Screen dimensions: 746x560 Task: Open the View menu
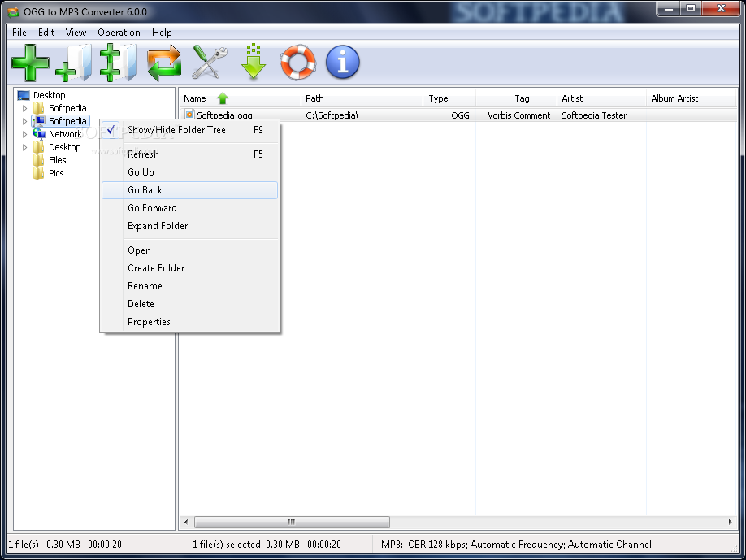tap(76, 33)
